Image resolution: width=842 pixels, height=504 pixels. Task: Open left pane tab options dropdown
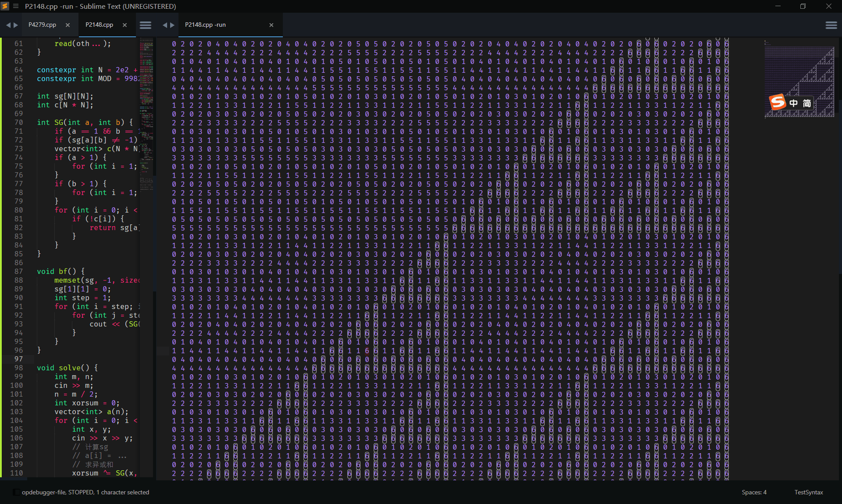click(146, 25)
